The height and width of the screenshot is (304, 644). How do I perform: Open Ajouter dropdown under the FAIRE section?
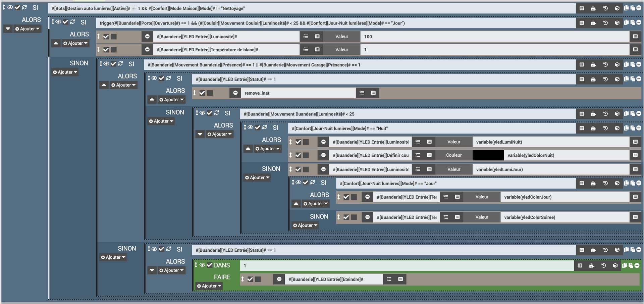(209, 286)
